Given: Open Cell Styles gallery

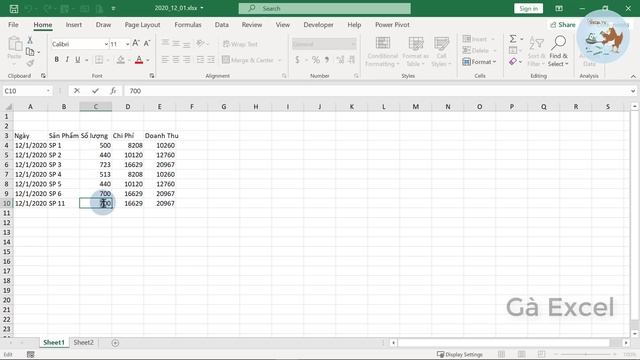Looking at the screenshot, I should pos(441,51).
